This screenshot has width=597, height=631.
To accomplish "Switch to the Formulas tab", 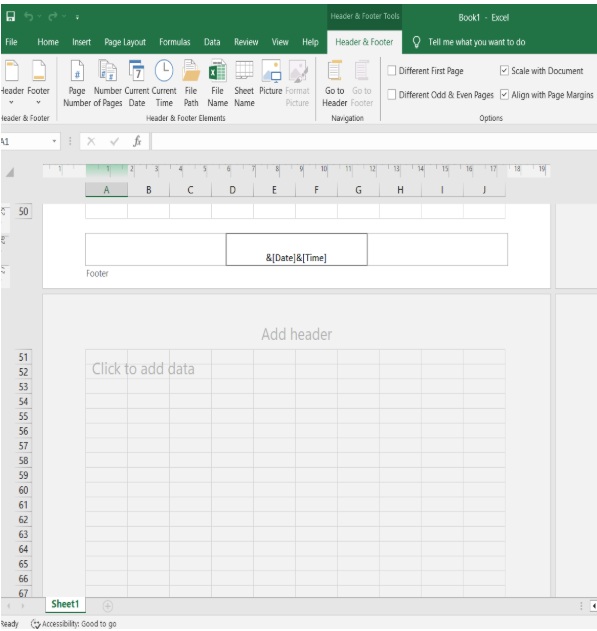I will pos(175,42).
